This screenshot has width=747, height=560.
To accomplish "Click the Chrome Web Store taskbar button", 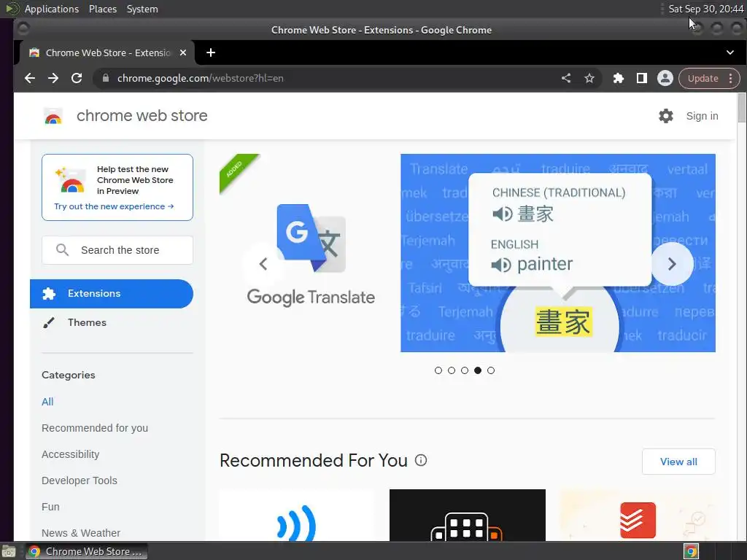I will pyautogui.click(x=86, y=551).
